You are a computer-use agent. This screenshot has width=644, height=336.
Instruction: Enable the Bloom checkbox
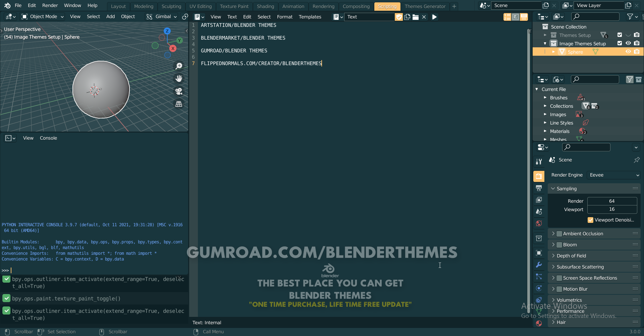click(x=559, y=245)
